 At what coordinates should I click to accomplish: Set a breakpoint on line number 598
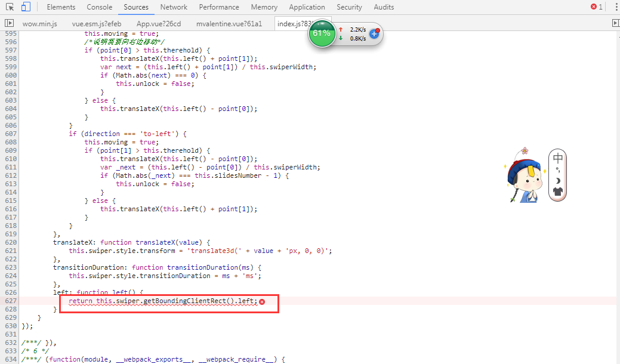coord(11,58)
